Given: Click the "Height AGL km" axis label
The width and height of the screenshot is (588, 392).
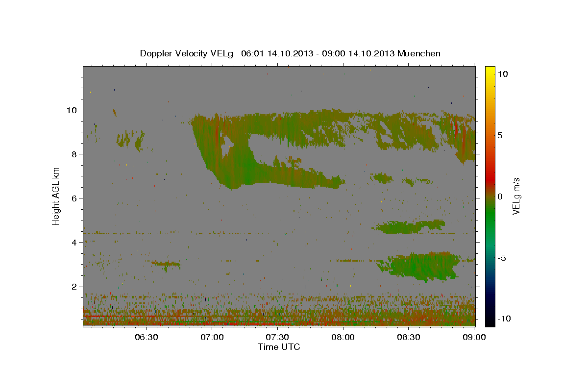Looking at the screenshot, I should pyautogui.click(x=56, y=196).
